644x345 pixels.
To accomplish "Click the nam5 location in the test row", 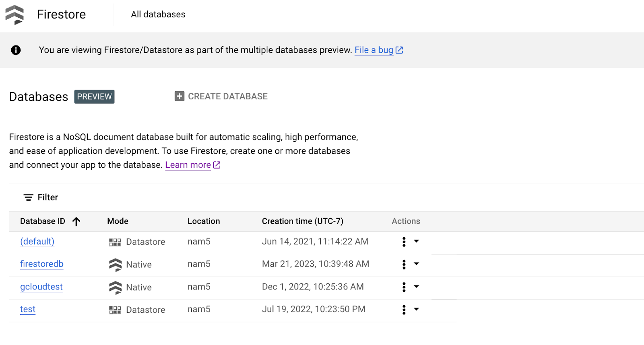I will [x=199, y=309].
